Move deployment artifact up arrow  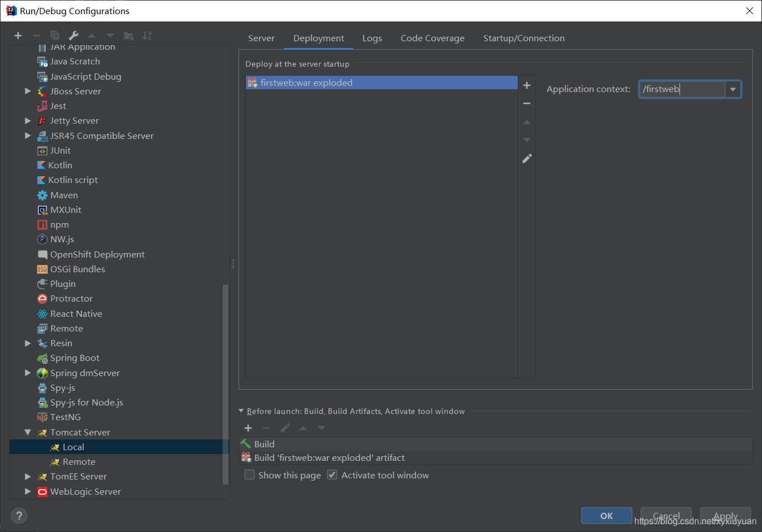(x=527, y=122)
